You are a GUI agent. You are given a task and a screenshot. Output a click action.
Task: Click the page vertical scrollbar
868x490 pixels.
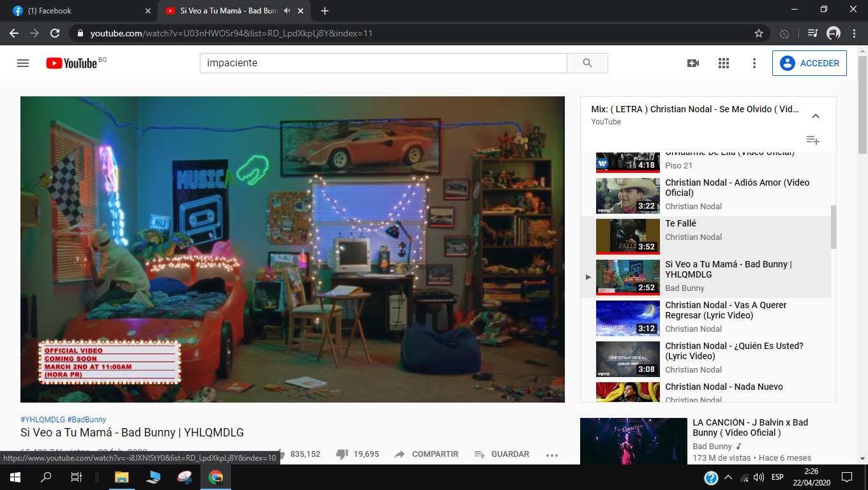pos(862,105)
